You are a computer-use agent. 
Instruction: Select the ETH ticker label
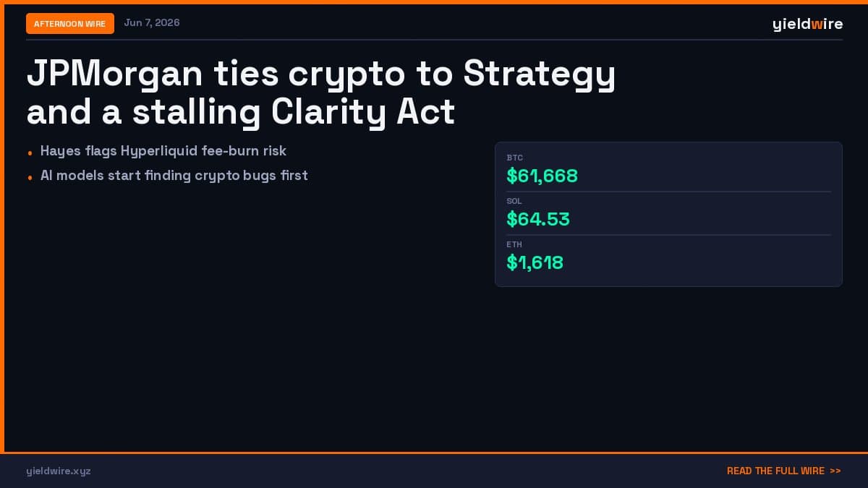click(x=514, y=244)
